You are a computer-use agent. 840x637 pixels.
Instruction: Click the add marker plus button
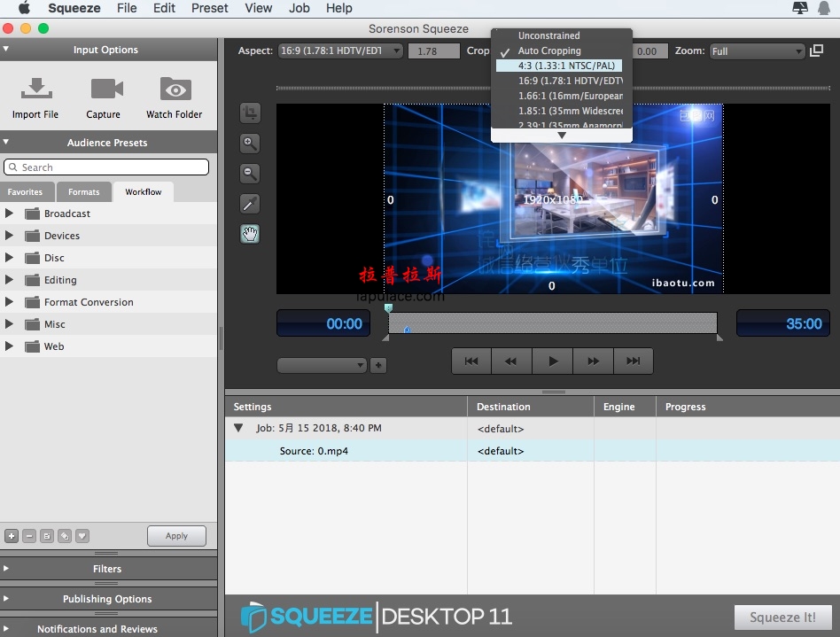coord(378,365)
